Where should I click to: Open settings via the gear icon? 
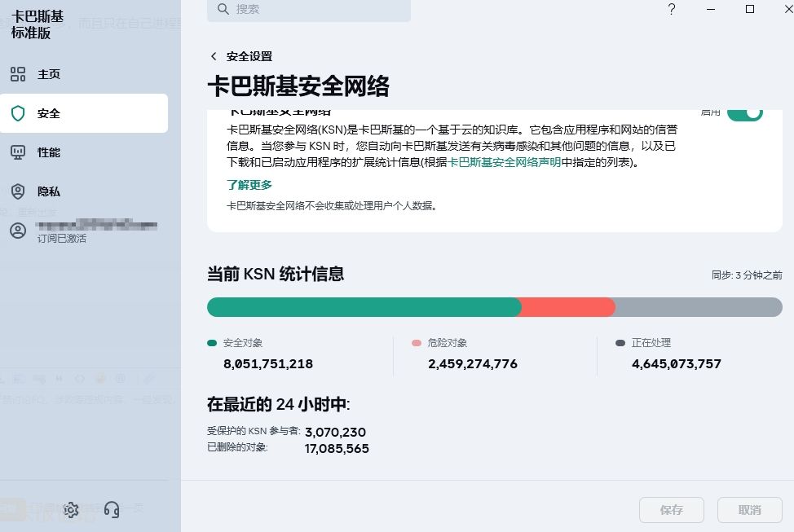point(71,510)
